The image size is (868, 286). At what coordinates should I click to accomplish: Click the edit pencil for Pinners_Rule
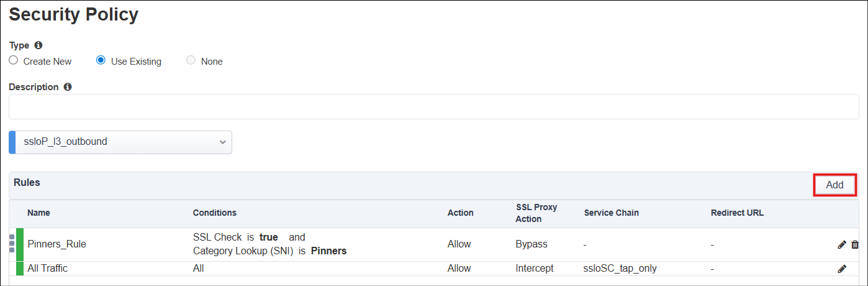click(x=842, y=245)
